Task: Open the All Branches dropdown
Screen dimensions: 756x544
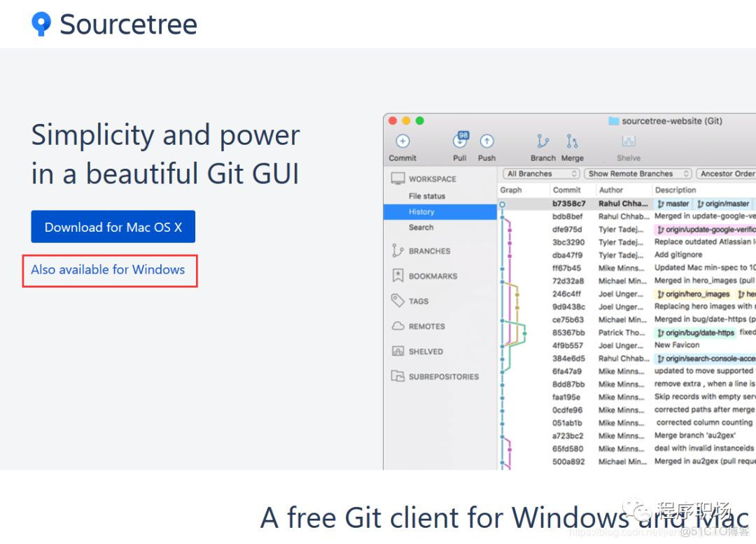Action: 541,174
